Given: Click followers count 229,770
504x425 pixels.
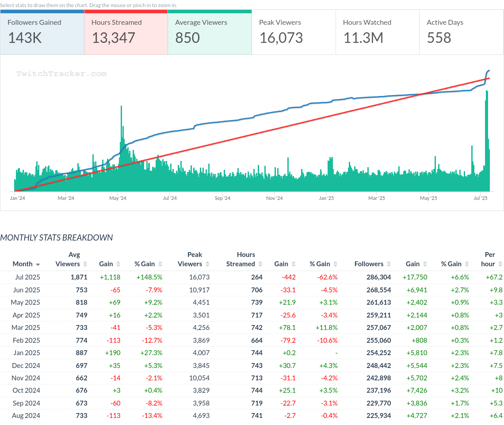Looking at the screenshot, I should click(x=378, y=403).
